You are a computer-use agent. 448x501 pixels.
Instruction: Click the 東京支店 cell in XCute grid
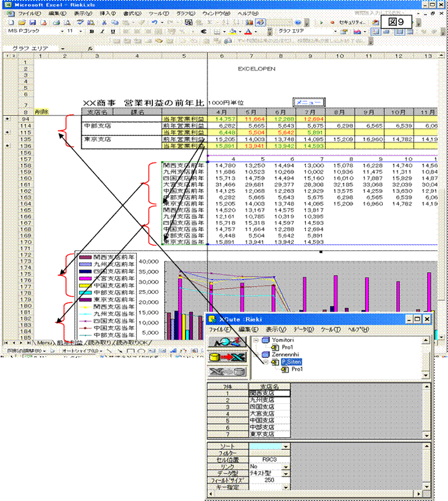coord(269,434)
